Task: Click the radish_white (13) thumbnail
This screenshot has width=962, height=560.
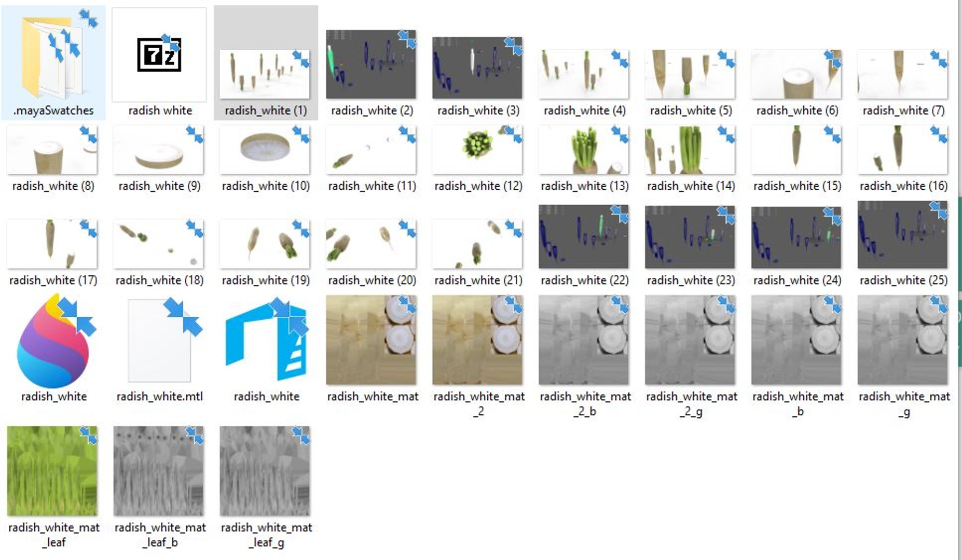Action: [584, 150]
